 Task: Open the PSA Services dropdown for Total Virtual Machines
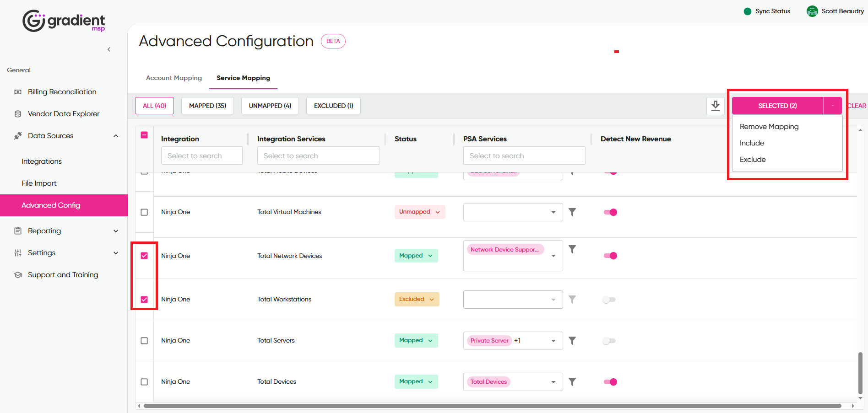pyautogui.click(x=513, y=212)
